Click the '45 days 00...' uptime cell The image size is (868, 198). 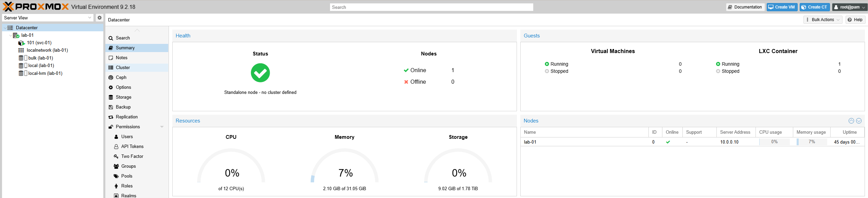pyautogui.click(x=847, y=142)
